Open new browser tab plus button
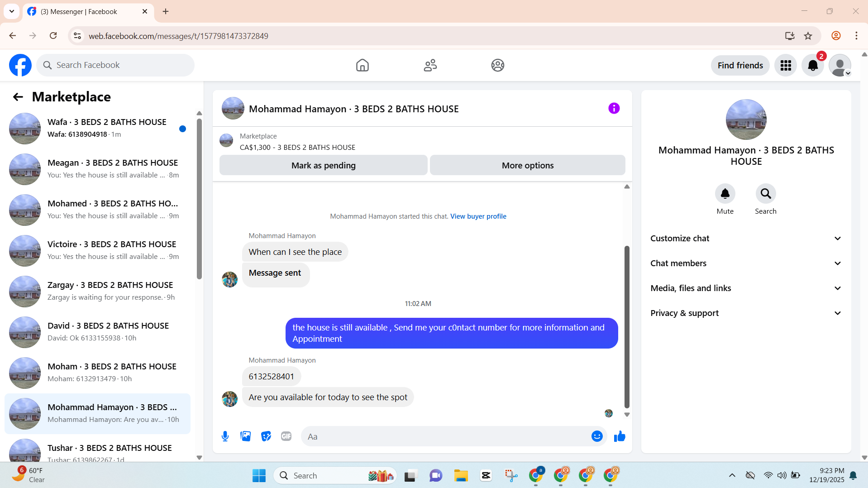This screenshot has height=488, width=868. tap(166, 11)
